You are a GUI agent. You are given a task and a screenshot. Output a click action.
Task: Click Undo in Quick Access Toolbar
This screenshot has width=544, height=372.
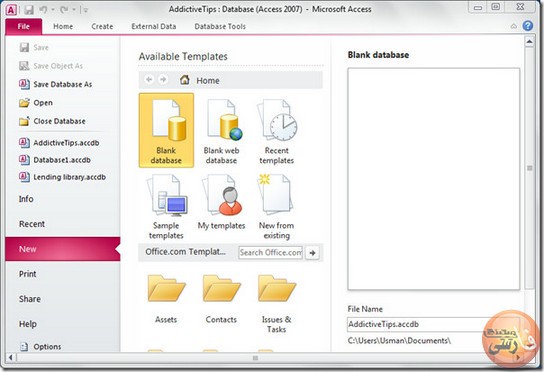(x=43, y=10)
